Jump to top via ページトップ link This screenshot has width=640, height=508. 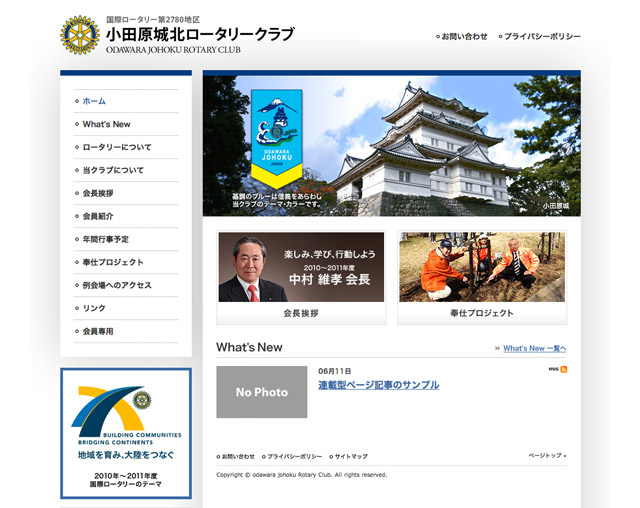coord(545,455)
